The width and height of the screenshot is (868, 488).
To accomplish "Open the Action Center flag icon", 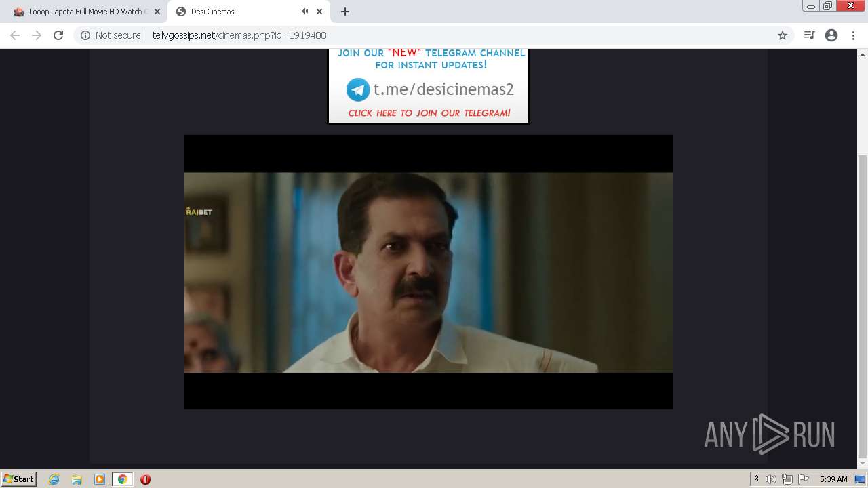I will (x=804, y=479).
